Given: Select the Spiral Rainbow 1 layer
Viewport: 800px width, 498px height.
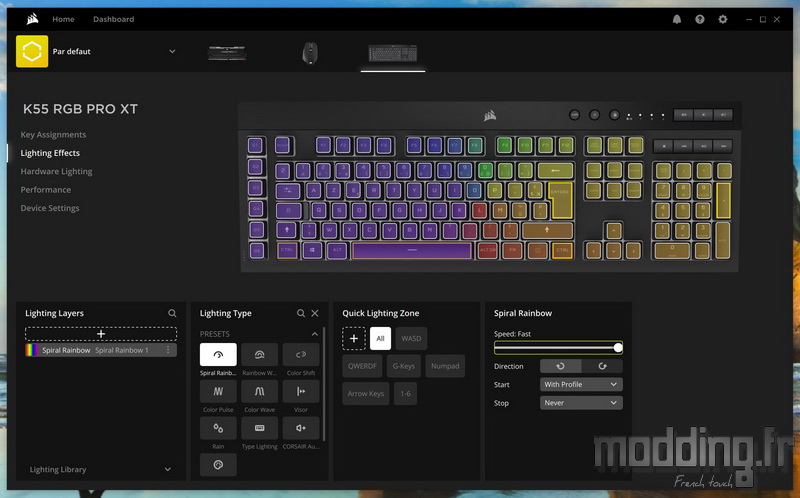Looking at the screenshot, I should [x=101, y=350].
